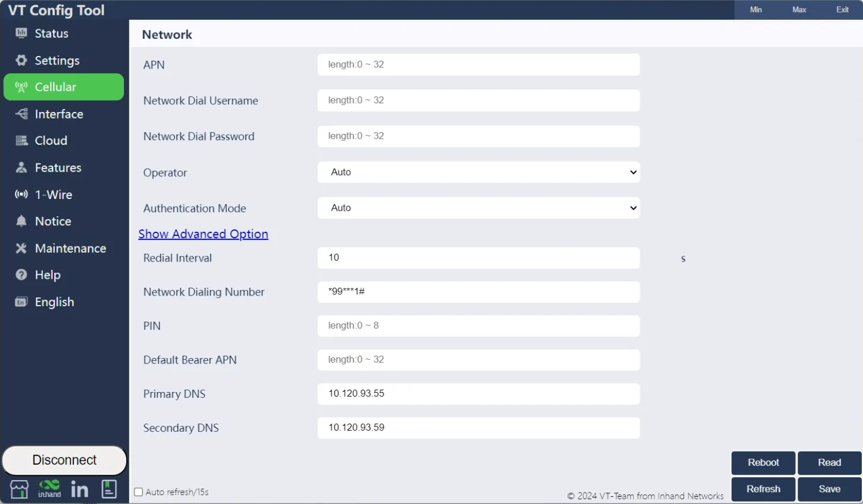Open the store icon at bottom left

pos(19,489)
